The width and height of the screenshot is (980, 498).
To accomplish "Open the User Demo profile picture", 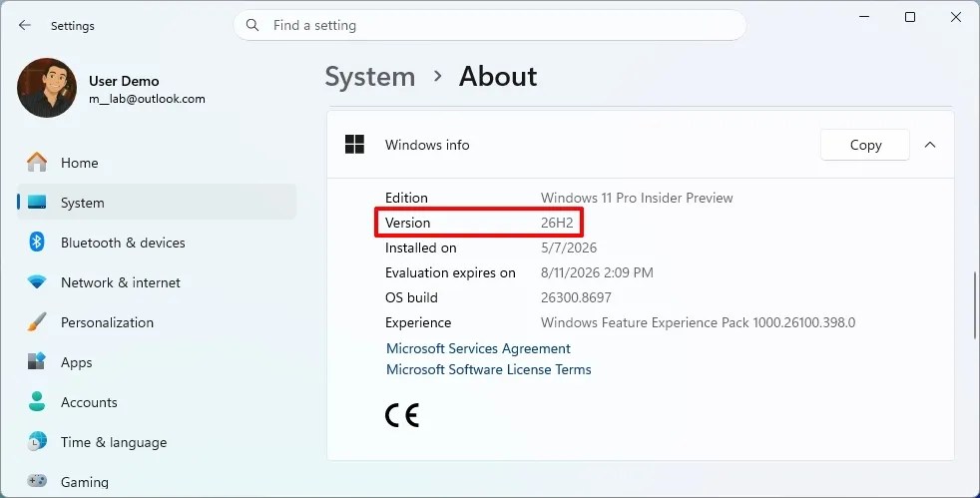I will pyautogui.click(x=47, y=88).
